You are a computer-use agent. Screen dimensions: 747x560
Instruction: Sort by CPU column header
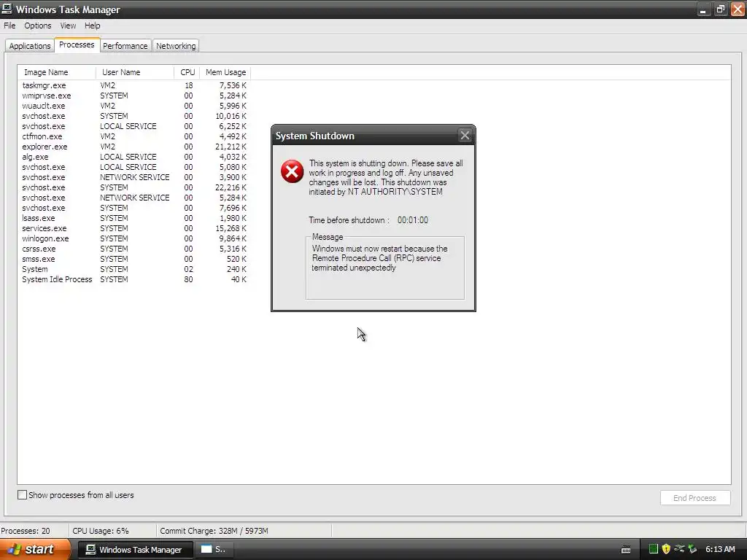pos(187,72)
